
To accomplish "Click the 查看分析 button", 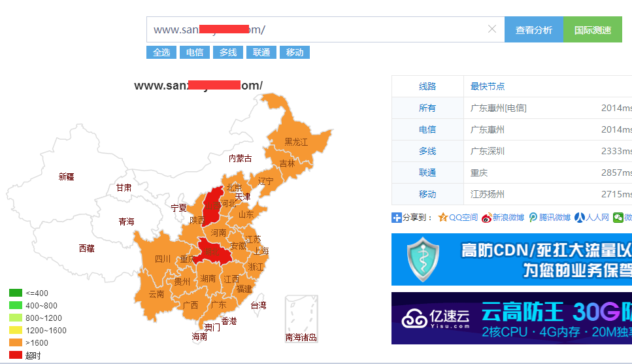I will [533, 30].
